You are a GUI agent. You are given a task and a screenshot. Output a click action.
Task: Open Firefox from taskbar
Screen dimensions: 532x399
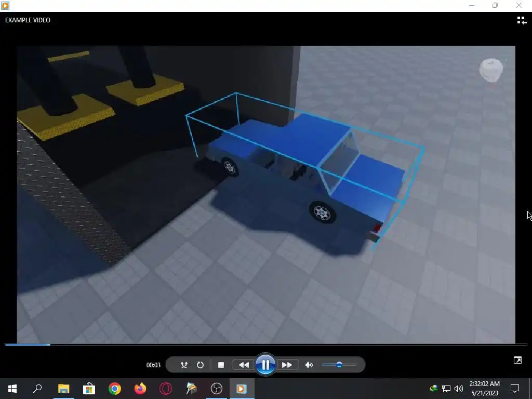[x=140, y=389]
